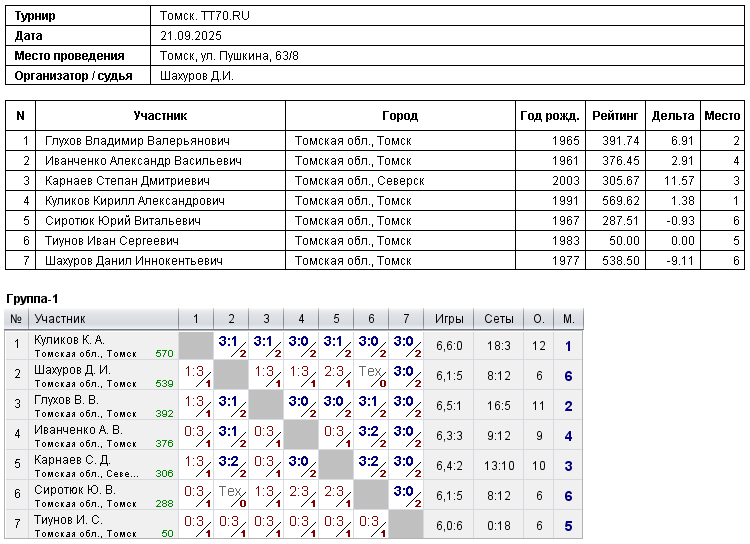Click Тиунов Иван Сергеевич in the participant list
This screenshot has height=544, width=750.
111,241
